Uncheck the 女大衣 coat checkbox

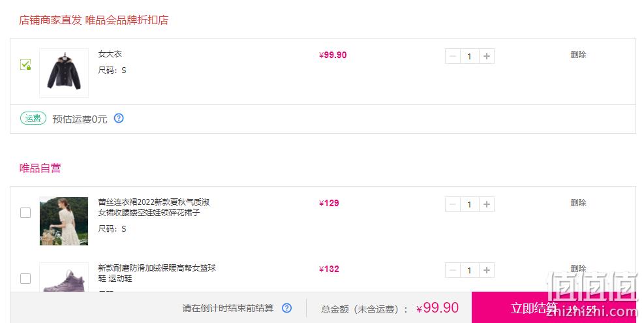pyautogui.click(x=25, y=65)
